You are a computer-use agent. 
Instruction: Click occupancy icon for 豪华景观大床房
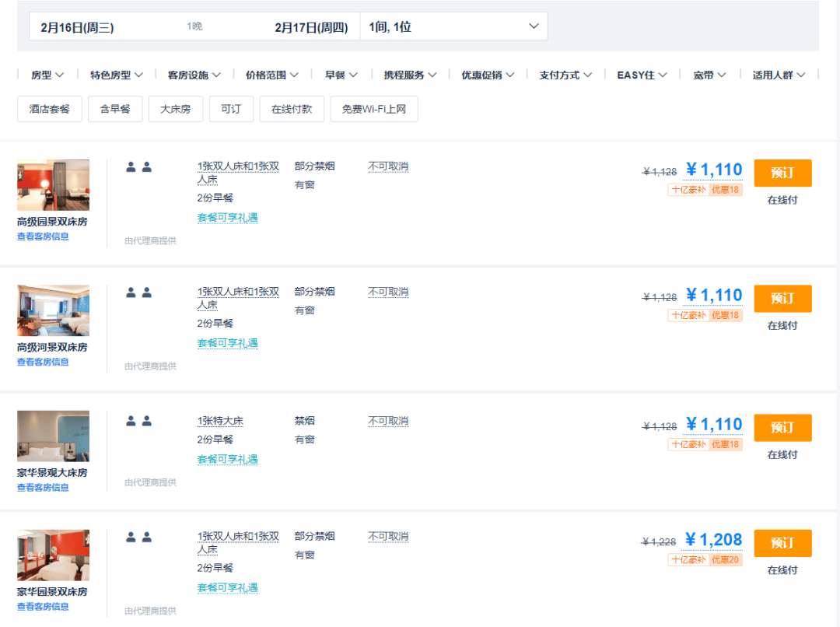click(x=138, y=421)
